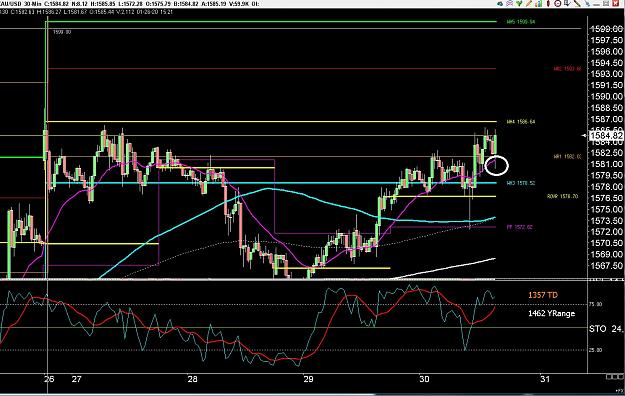Select the orange pencil drawing tool
This screenshot has width=625, height=396.
pyautogui.click(x=529, y=4)
